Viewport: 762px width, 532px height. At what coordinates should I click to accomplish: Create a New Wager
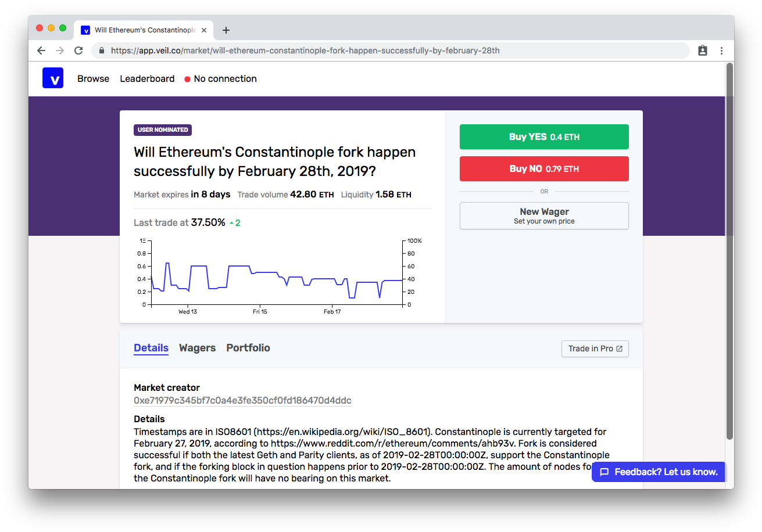coord(544,215)
